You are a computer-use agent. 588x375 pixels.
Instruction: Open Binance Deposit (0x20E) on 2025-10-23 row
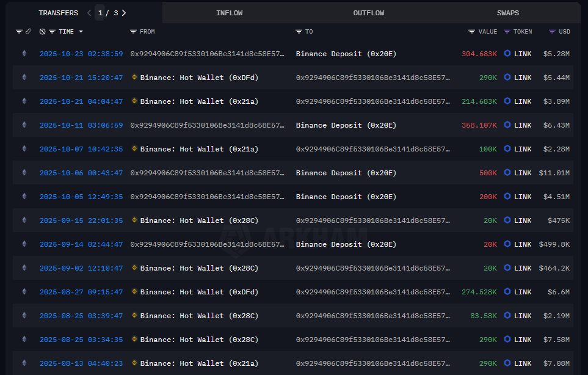[346, 54]
